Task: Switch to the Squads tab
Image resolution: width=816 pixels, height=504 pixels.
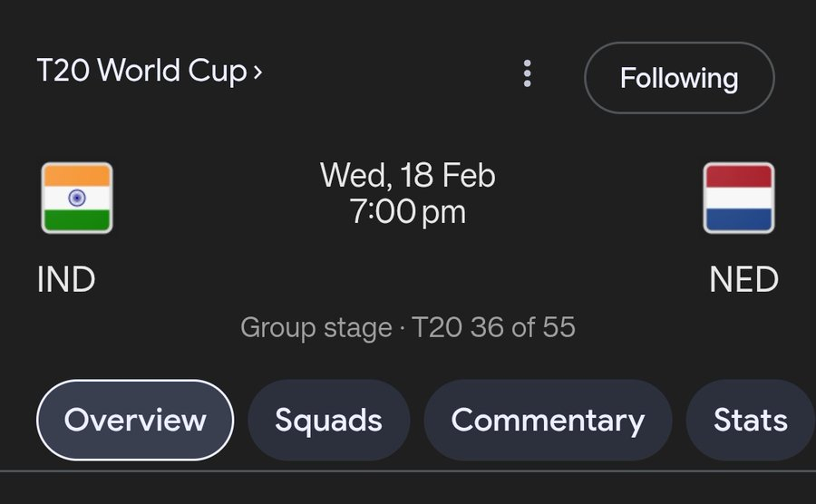Action: pos(328,420)
